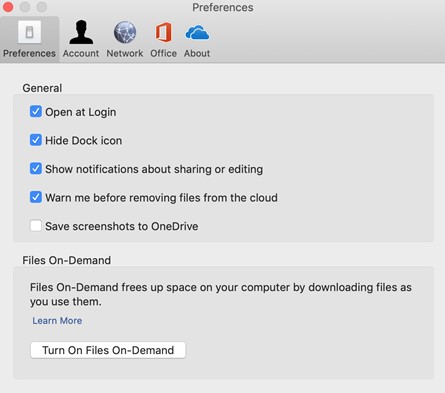
Task: Toggle the Hide Dock icon checkbox
Action: (36, 140)
